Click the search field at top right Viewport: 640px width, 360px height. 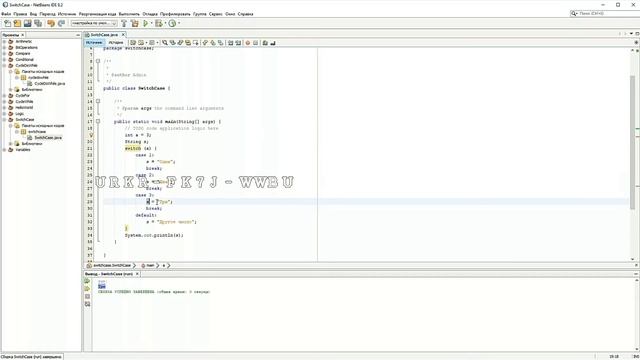[x=606, y=13]
